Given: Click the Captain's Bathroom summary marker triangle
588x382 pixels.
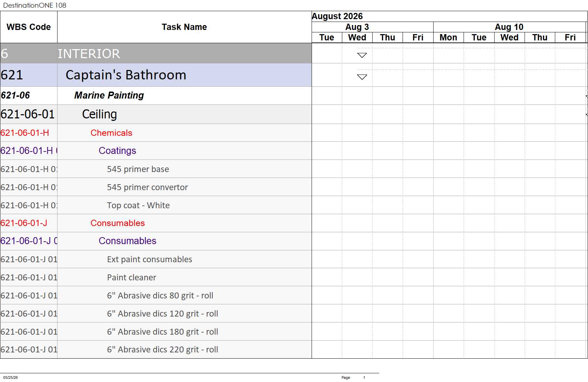Looking at the screenshot, I should pos(362,77).
